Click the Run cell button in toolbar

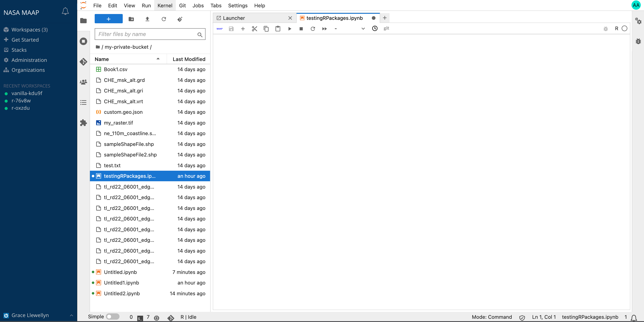point(289,28)
